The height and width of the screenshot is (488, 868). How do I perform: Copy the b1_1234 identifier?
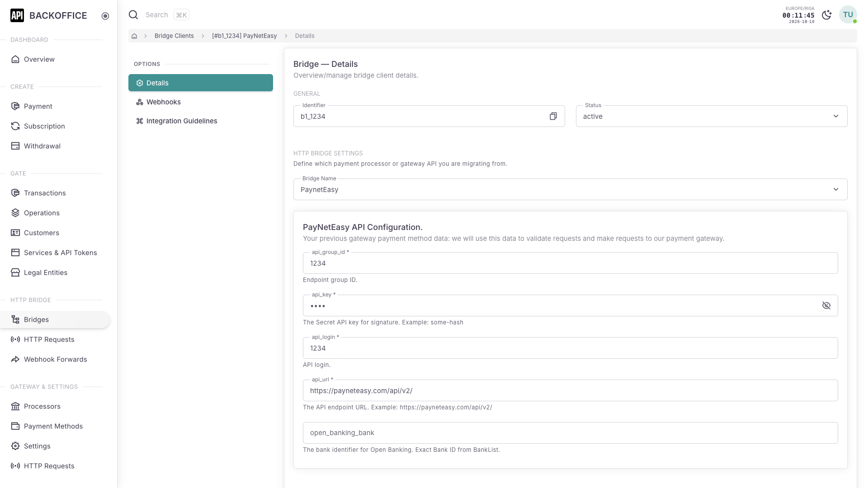click(553, 117)
